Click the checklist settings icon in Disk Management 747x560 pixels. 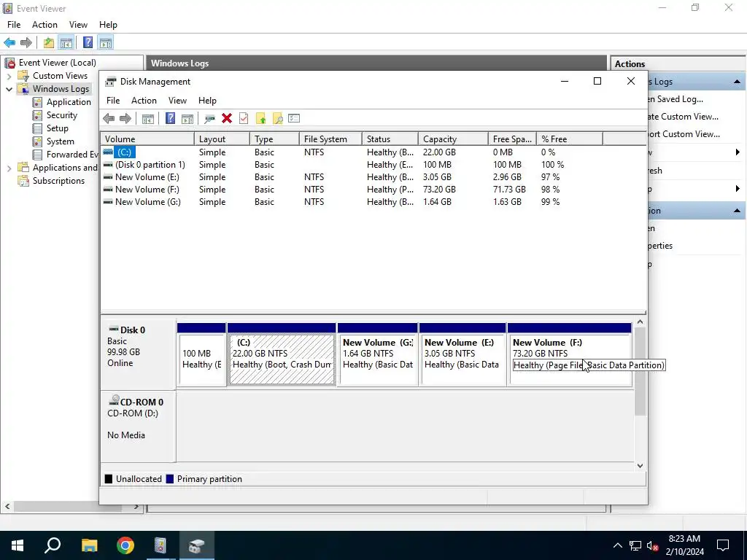(294, 119)
